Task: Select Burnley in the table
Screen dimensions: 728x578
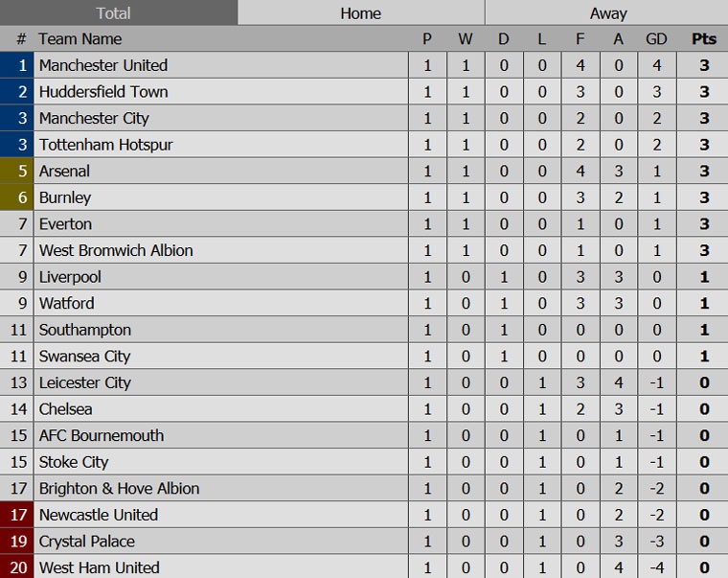Action: (65, 197)
